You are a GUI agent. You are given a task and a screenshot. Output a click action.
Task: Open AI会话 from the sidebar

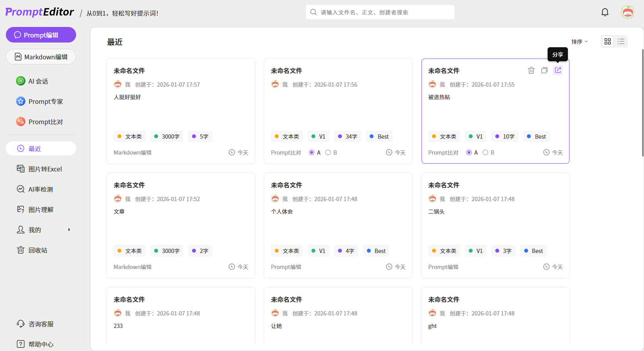38,81
